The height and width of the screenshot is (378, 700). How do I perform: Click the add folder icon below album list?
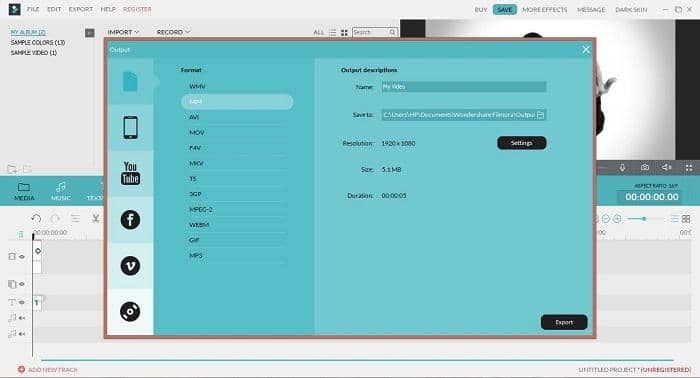click(x=12, y=169)
